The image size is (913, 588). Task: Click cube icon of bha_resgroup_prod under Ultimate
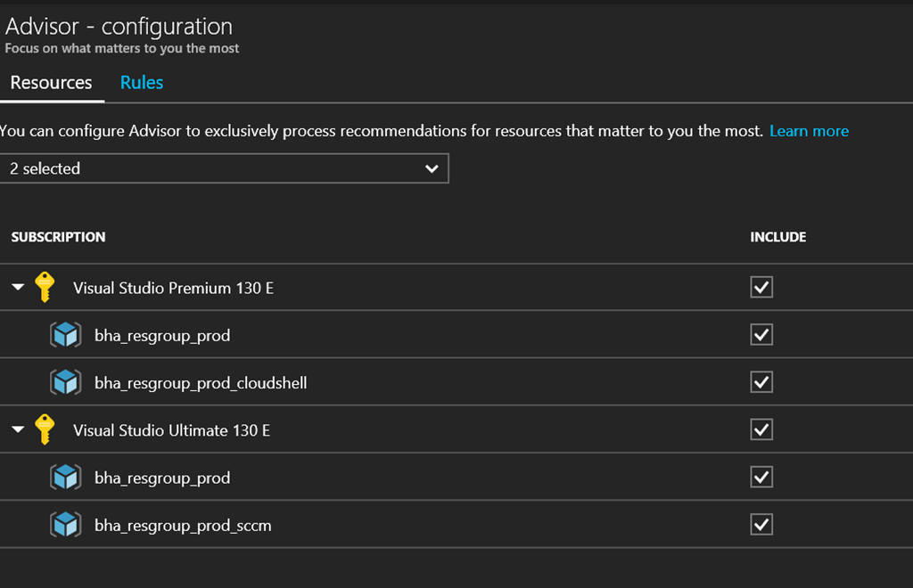pos(65,478)
